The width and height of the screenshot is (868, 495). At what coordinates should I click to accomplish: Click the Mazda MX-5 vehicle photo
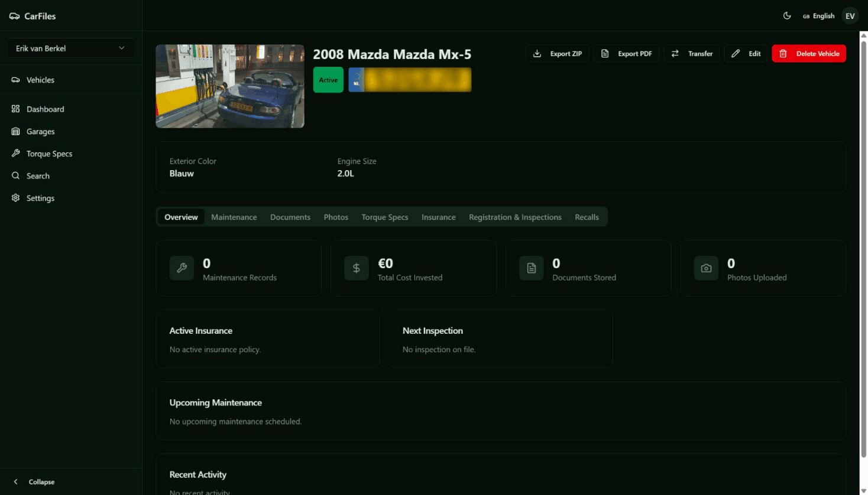coord(230,86)
